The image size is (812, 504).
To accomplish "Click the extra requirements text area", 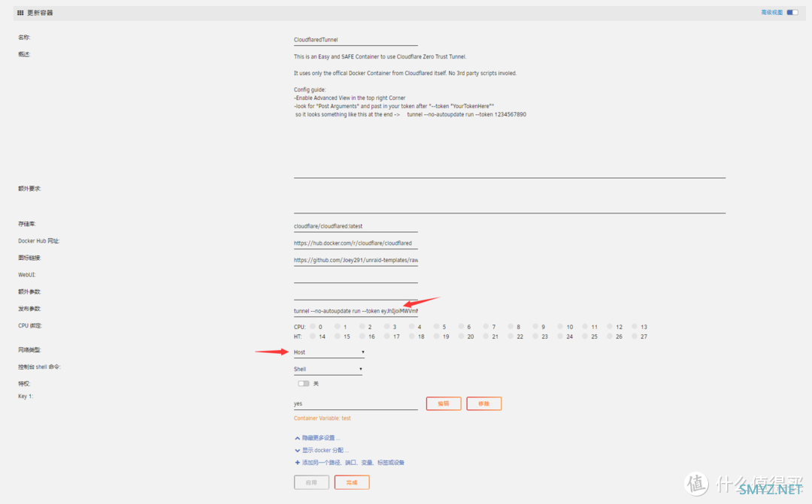I will coord(510,198).
